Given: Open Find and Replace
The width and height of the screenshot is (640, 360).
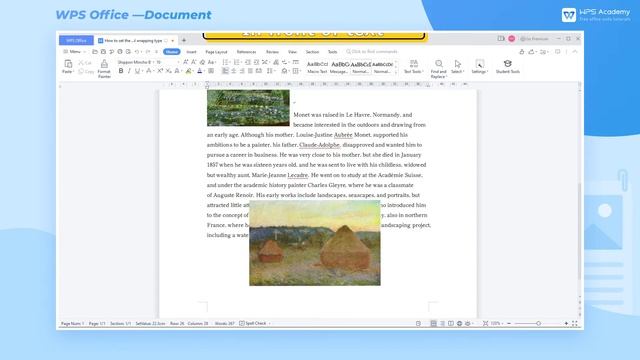Looking at the screenshot, I should coord(438,69).
